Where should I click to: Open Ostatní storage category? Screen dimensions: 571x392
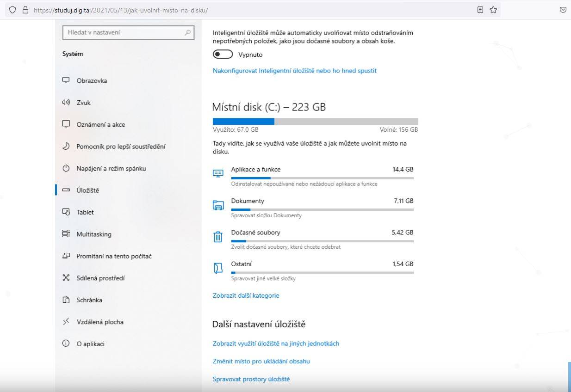coord(313,270)
